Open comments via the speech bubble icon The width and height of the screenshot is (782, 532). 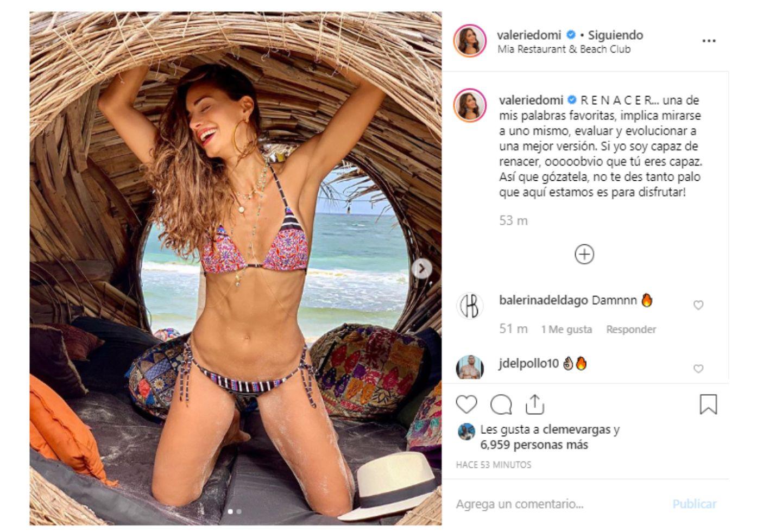(501, 405)
